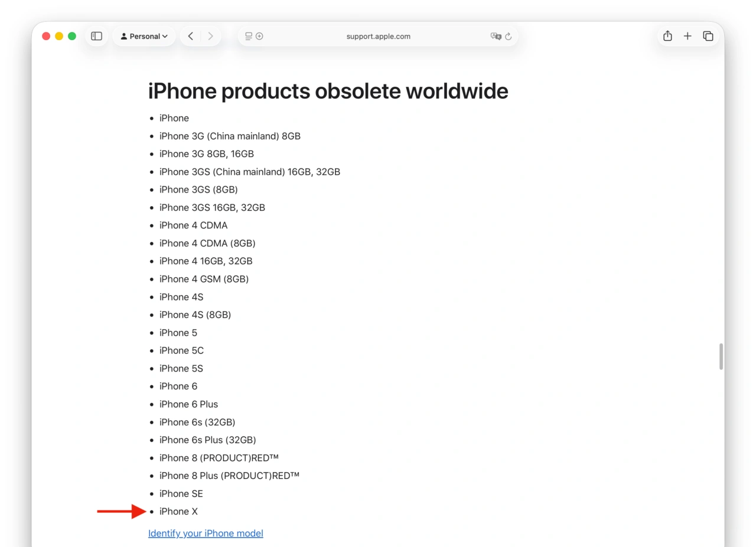Click 'iPhone 4 CDMA (8GB)' list item
The height and width of the screenshot is (547, 756).
pos(207,243)
